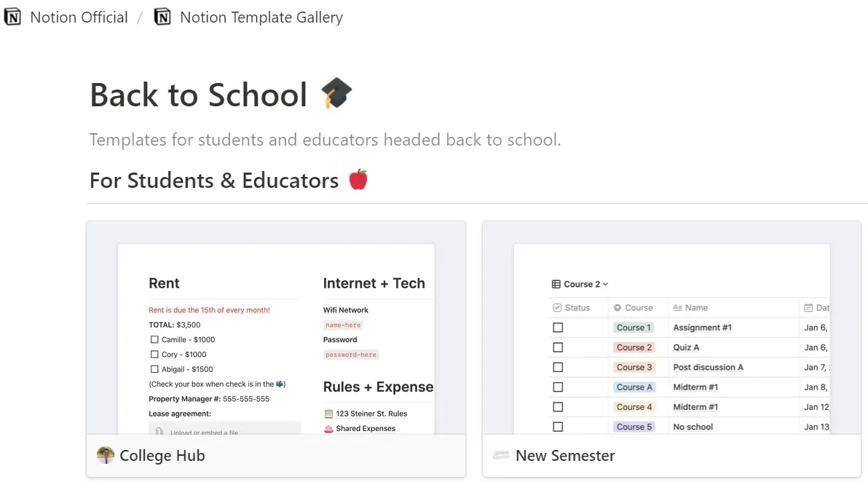
Task: Open the New Semester template
Action: pyautogui.click(x=565, y=456)
